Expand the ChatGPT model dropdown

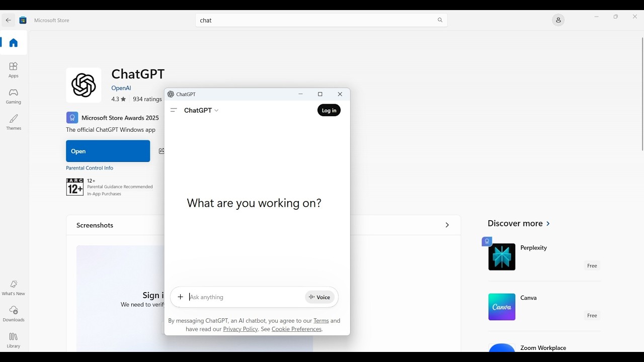pos(201,110)
